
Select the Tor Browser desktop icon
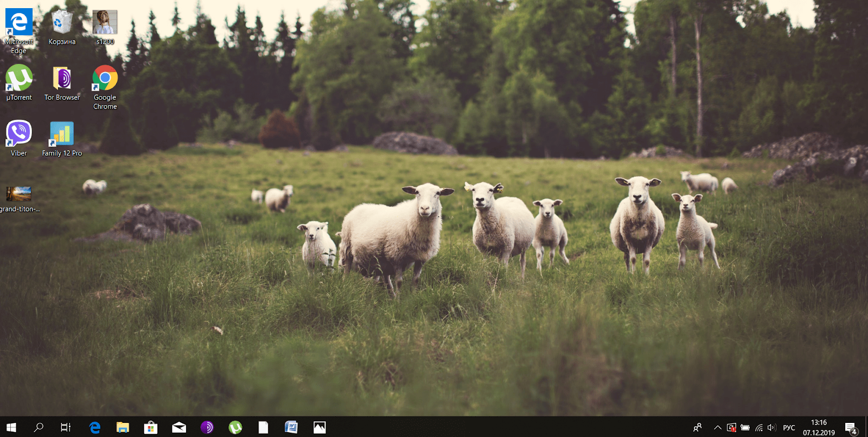pos(62,83)
